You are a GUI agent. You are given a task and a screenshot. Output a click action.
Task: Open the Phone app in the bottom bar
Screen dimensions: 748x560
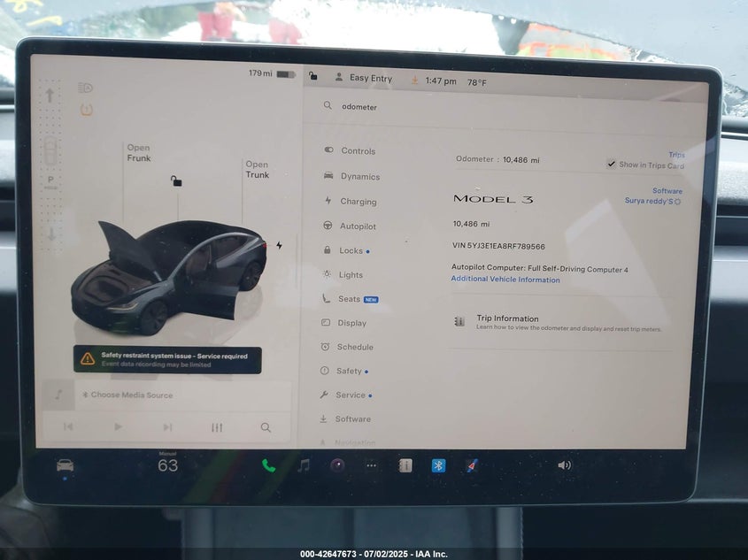tap(268, 465)
